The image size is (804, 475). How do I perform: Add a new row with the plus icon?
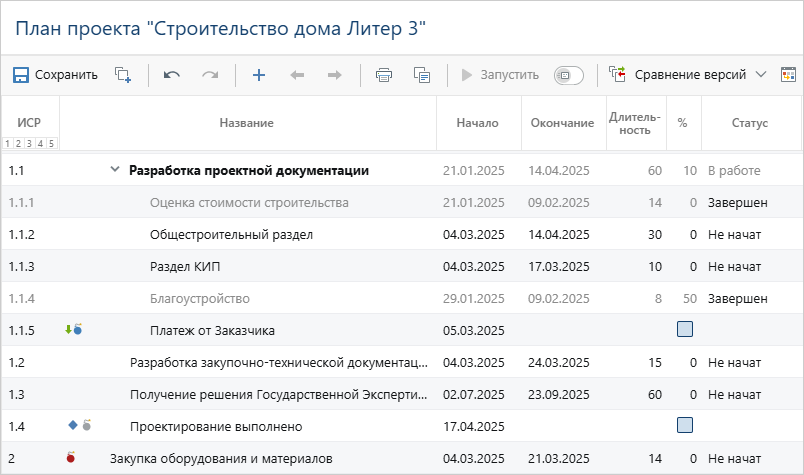point(258,75)
